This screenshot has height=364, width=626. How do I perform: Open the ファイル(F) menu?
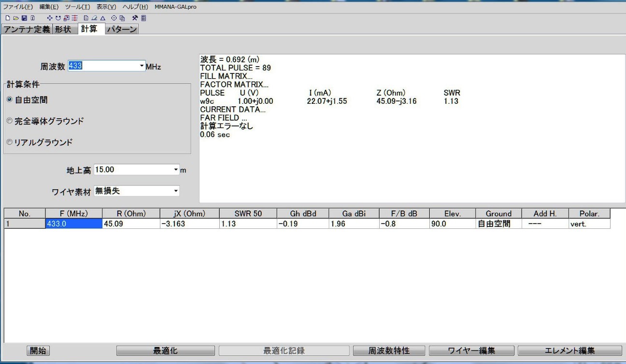pos(18,7)
